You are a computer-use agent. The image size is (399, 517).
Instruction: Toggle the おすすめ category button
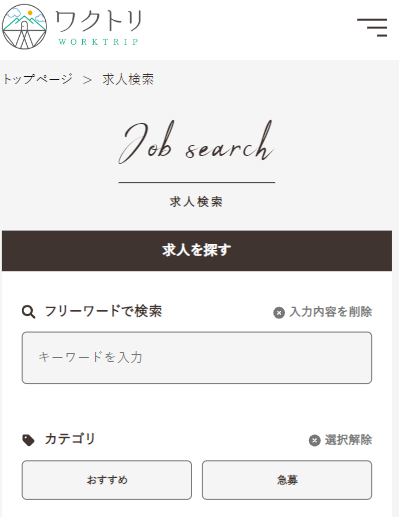pos(107,480)
